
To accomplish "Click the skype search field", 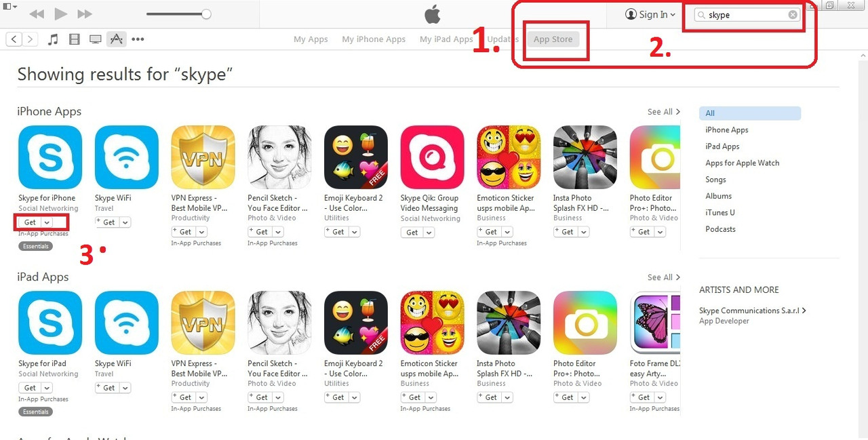I will [x=747, y=15].
